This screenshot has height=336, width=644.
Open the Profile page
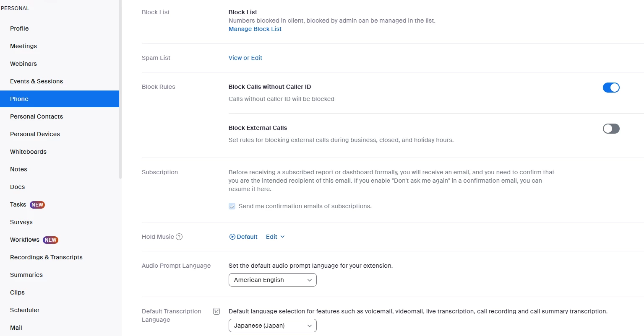point(19,28)
